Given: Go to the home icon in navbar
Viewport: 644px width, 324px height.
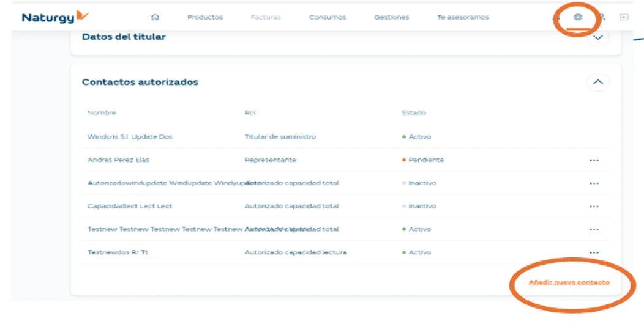Looking at the screenshot, I should pos(155,17).
